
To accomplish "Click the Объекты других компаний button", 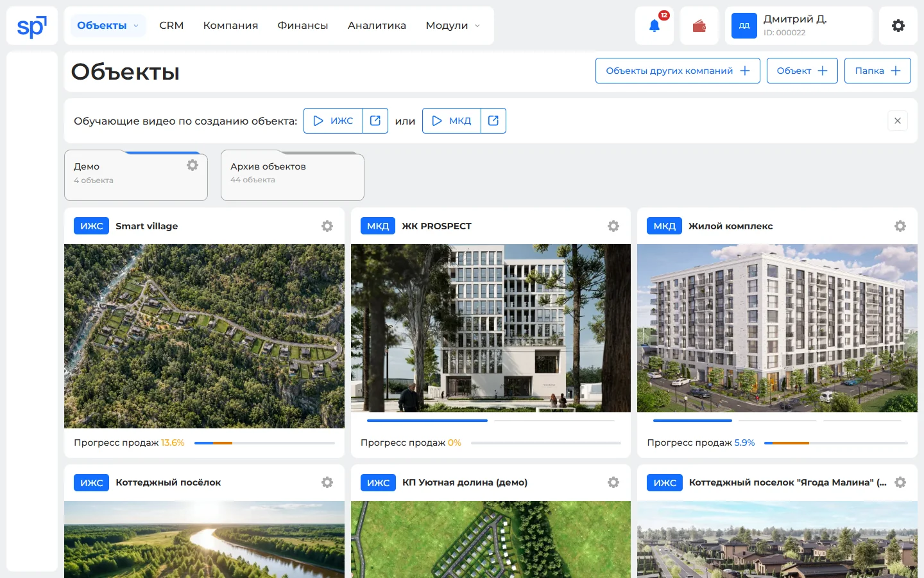I will point(678,71).
